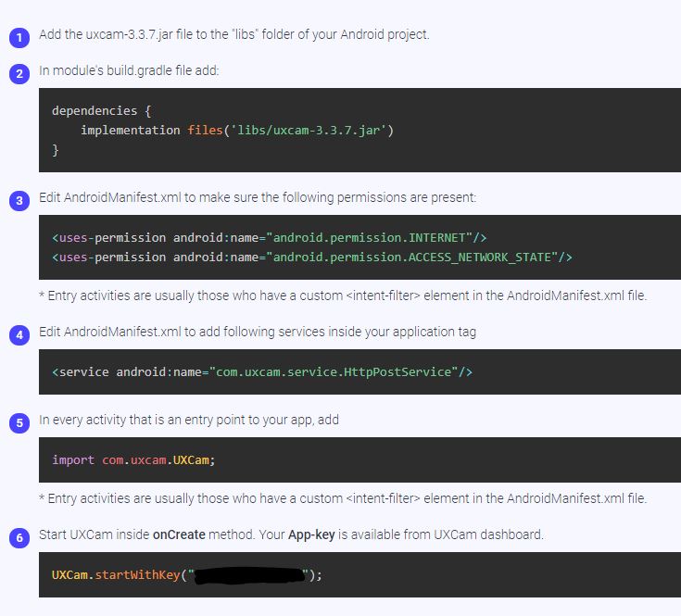
Task: Click the 'Add the uxcam-3.3.7.jar file' instruction text
Action: pos(234,34)
